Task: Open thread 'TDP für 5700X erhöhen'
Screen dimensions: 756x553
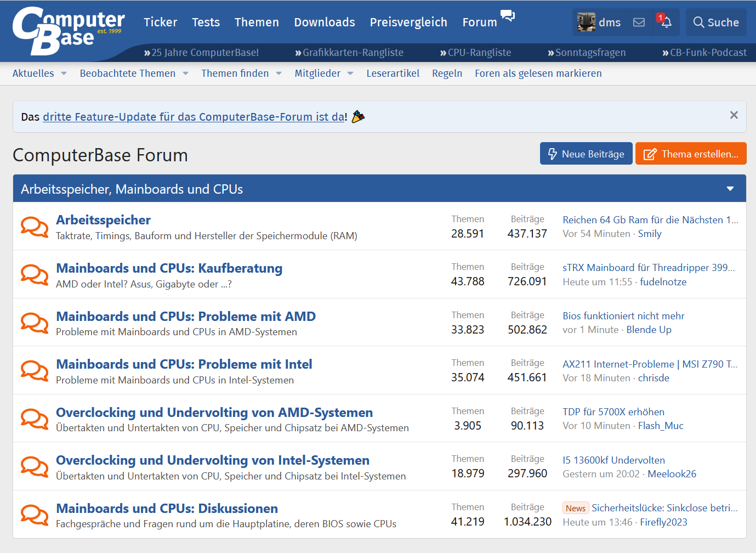Action: [x=613, y=412]
